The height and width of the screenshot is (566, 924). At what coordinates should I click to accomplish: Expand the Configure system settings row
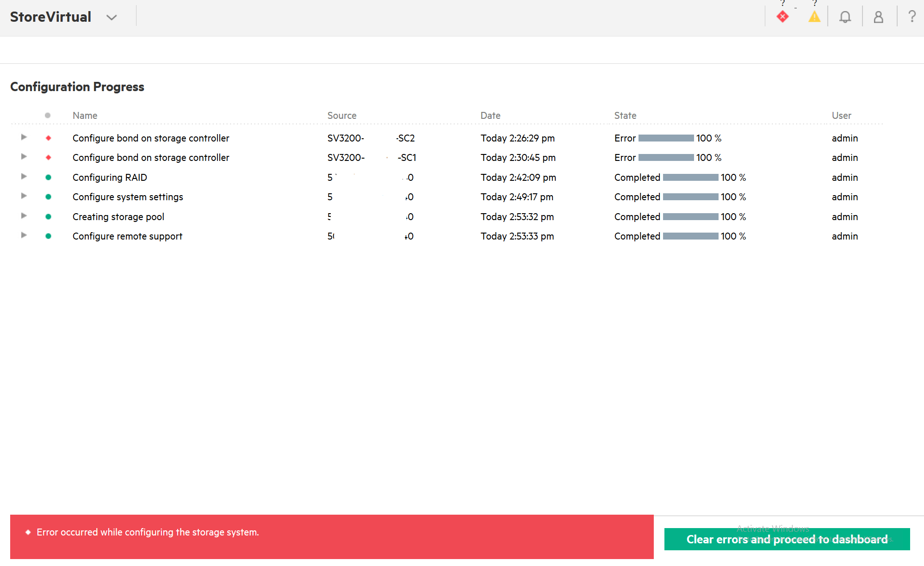(x=24, y=196)
